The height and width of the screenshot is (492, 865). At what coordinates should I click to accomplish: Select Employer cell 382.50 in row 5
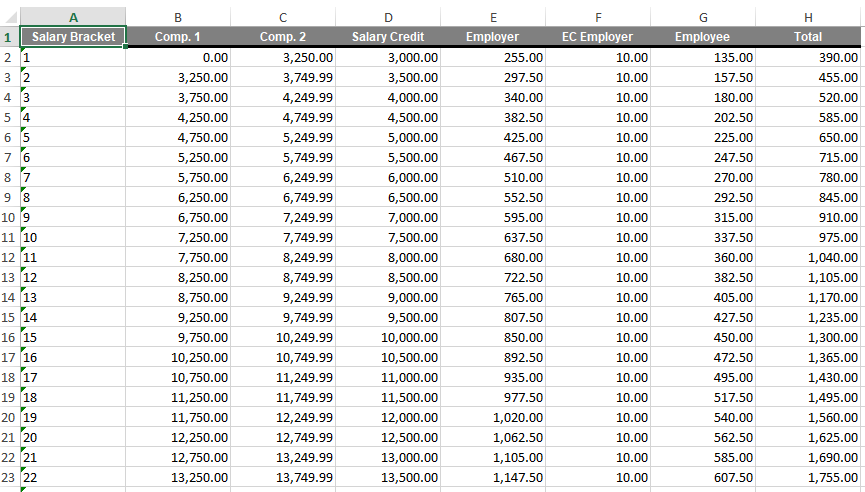click(493, 117)
